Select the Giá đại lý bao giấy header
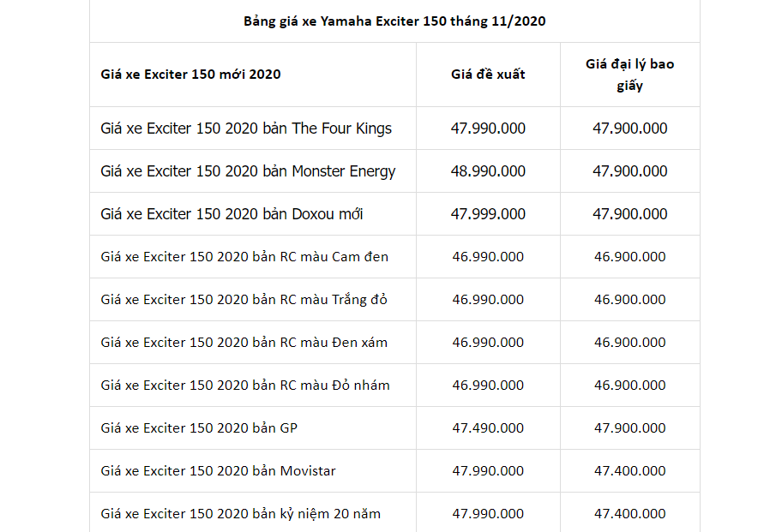The width and height of the screenshot is (782, 532). [x=630, y=75]
